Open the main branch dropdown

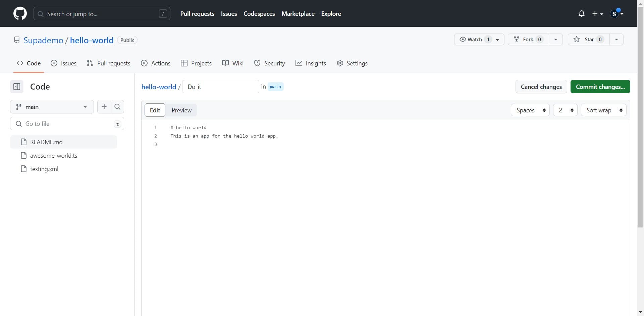click(52, 107)
